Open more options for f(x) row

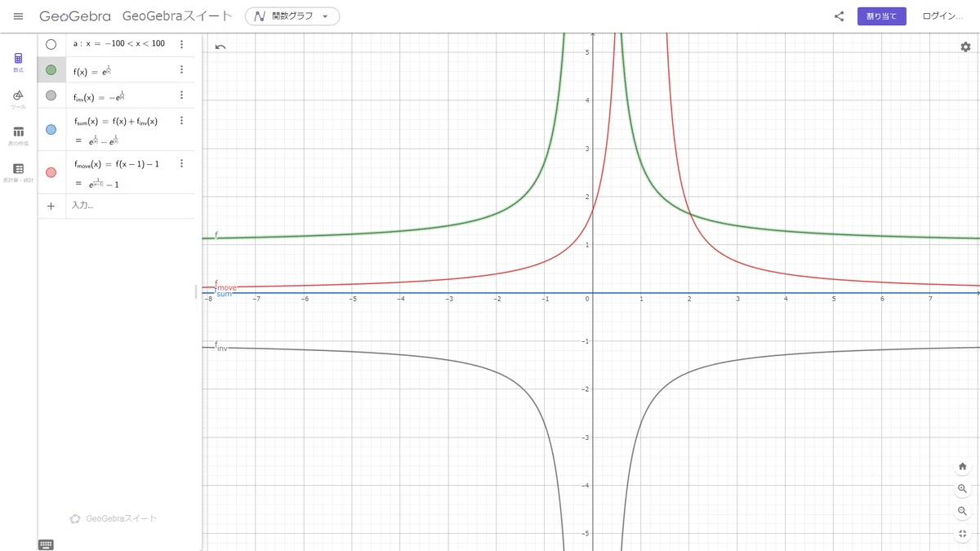pyautogui.click(x=182, y=70)
